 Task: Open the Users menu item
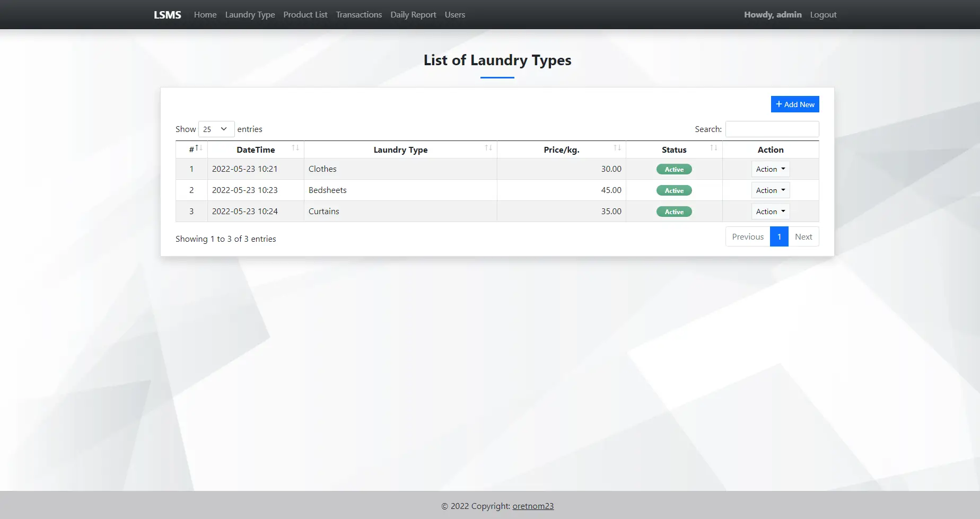point(455,15)
